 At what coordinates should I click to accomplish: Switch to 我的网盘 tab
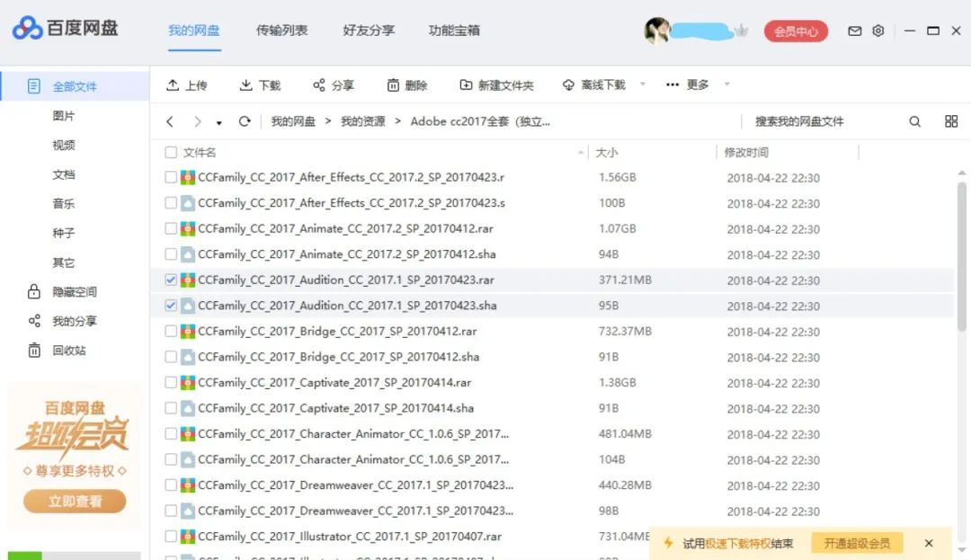tap(194, 31)
